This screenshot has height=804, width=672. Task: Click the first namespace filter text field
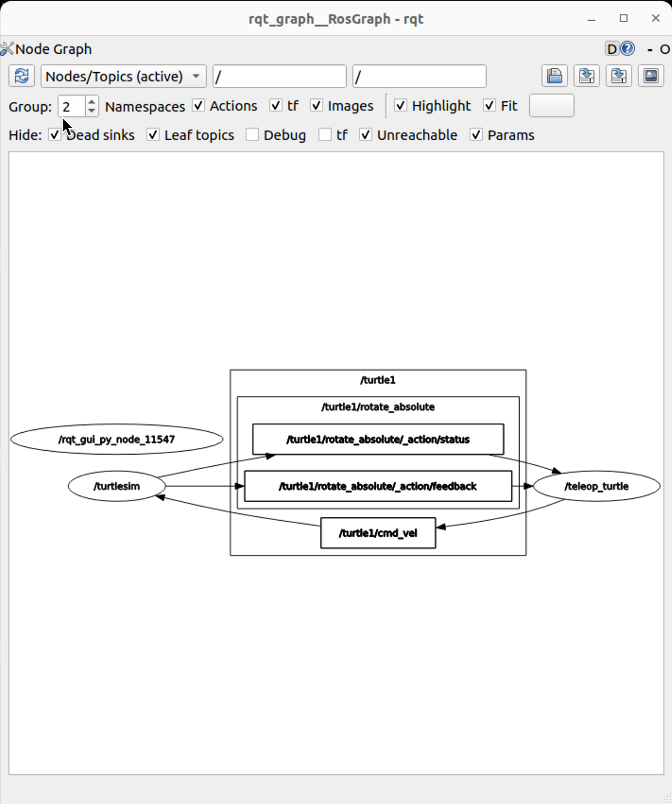(279, 76)
